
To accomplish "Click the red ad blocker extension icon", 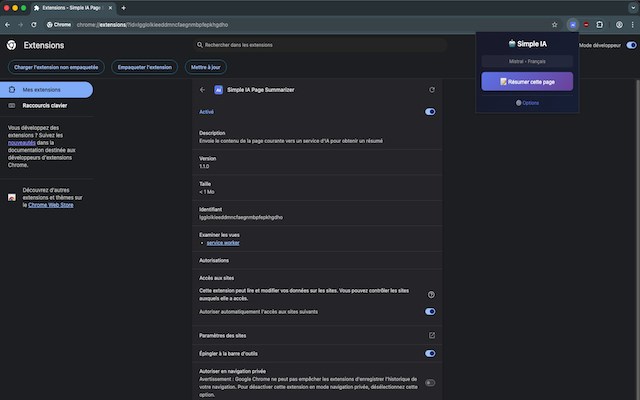I will tap(586, 24).
